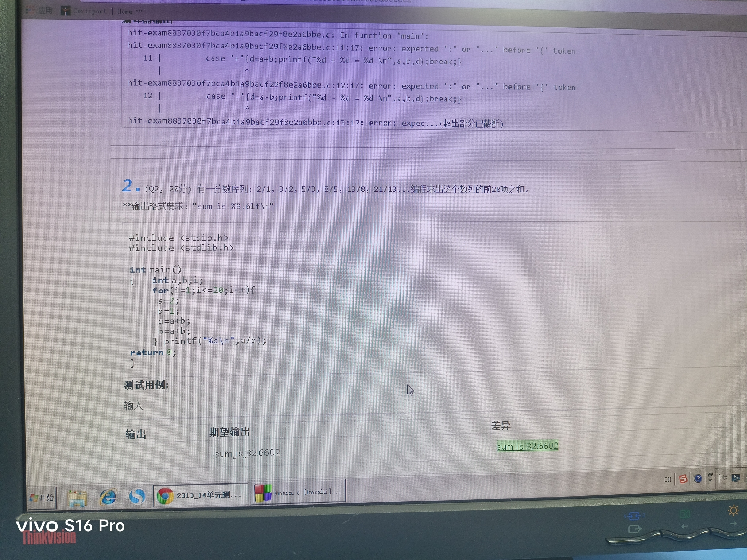
Task: Click the CH language indicator in tray
Action: coord(667,480)
